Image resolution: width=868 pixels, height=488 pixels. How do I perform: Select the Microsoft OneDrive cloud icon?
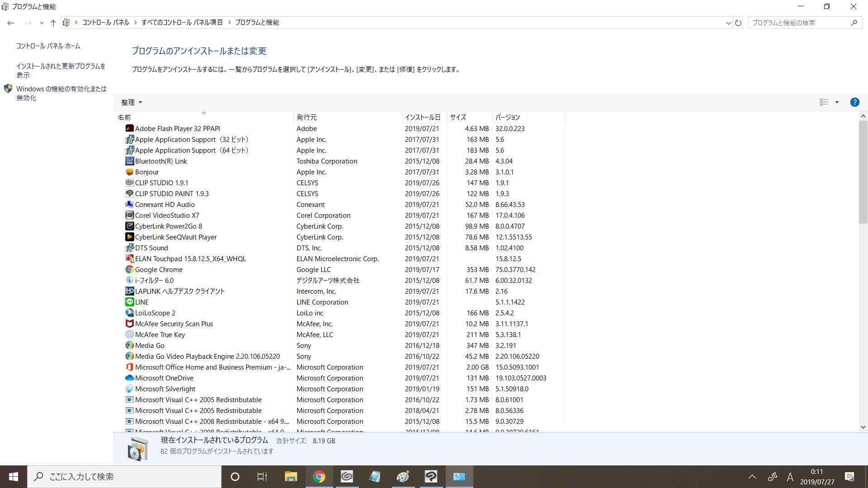pyautogui.click(x=129, y=378)
